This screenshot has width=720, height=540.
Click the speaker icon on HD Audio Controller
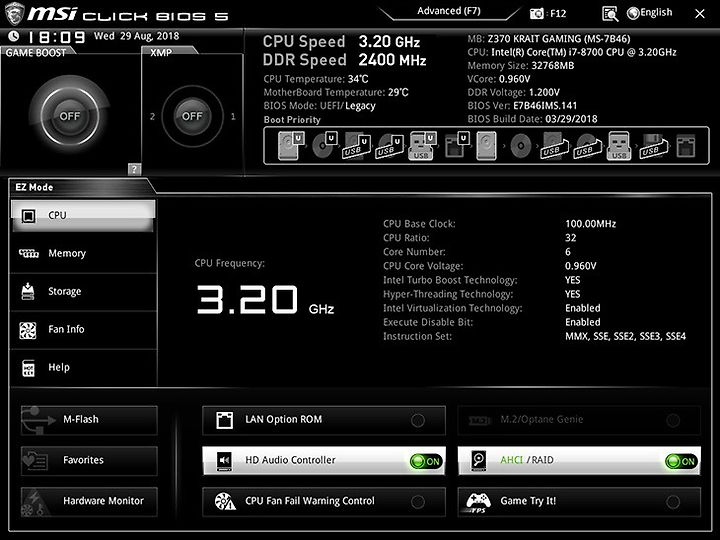tap(224, 461)
